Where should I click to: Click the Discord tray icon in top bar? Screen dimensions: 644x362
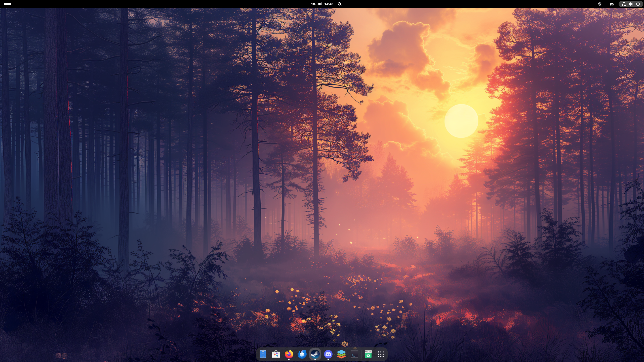(x=612, y=4)
